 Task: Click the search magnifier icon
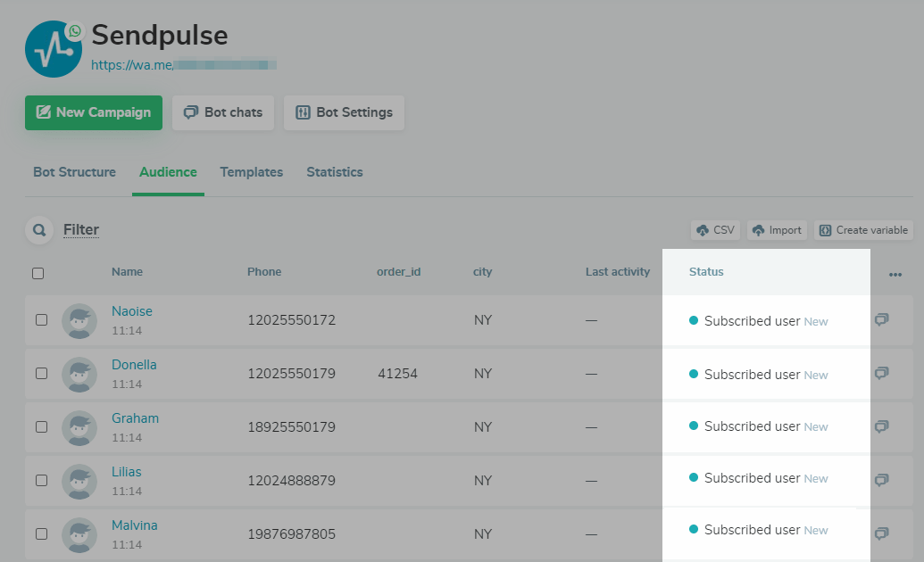coord(39,230)
